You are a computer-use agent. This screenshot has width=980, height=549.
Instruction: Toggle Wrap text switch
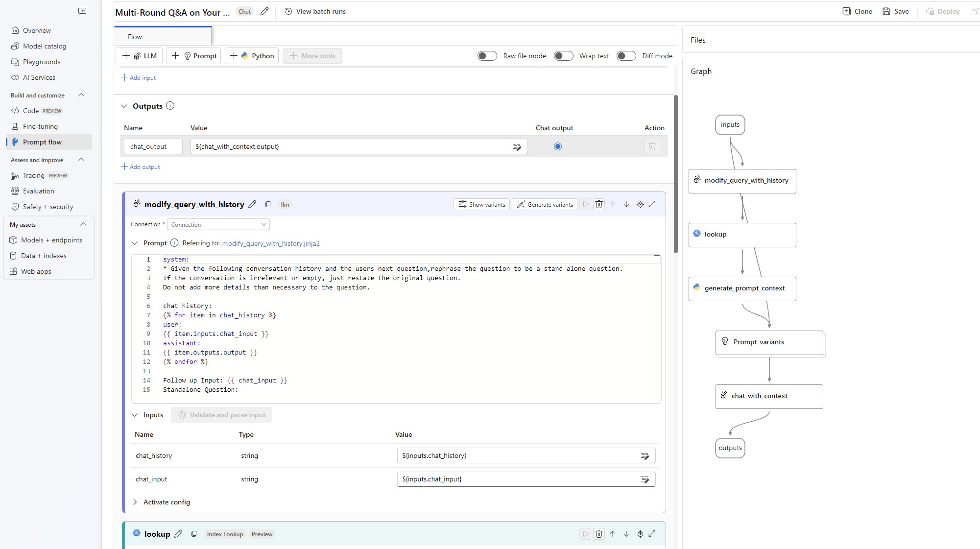click(x=564, y=56)
